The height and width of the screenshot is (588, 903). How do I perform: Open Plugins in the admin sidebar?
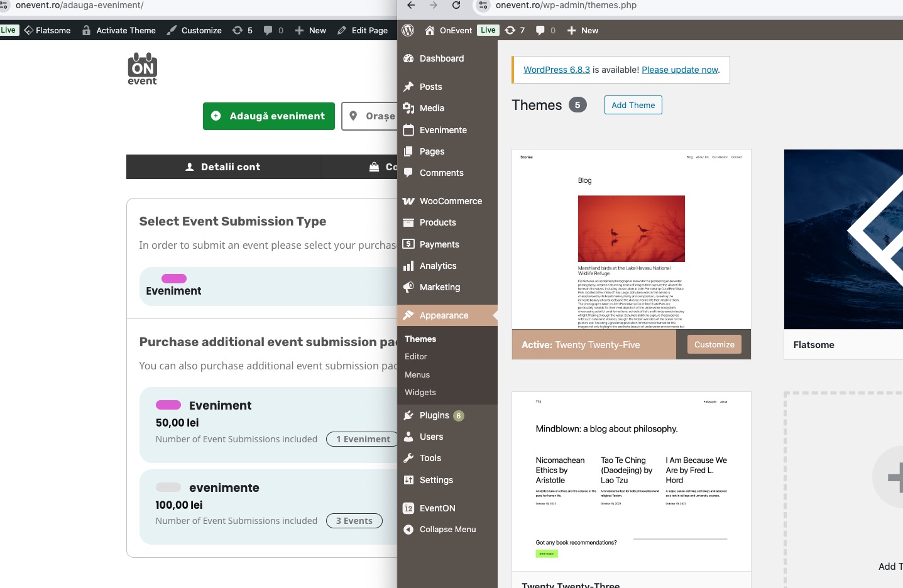coord(434,415)
